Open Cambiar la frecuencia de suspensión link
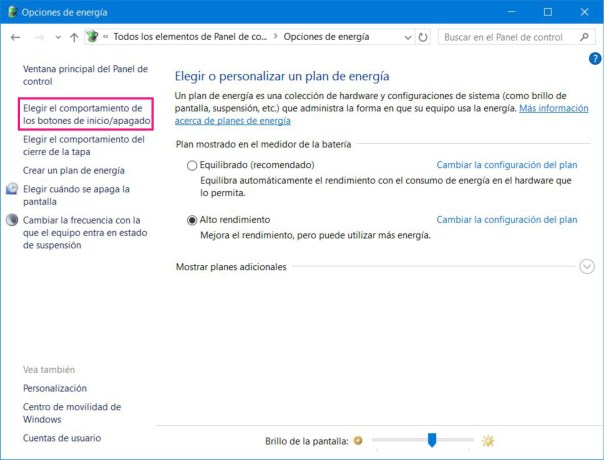Screen dimensions: 604x460 click(85, 233)
